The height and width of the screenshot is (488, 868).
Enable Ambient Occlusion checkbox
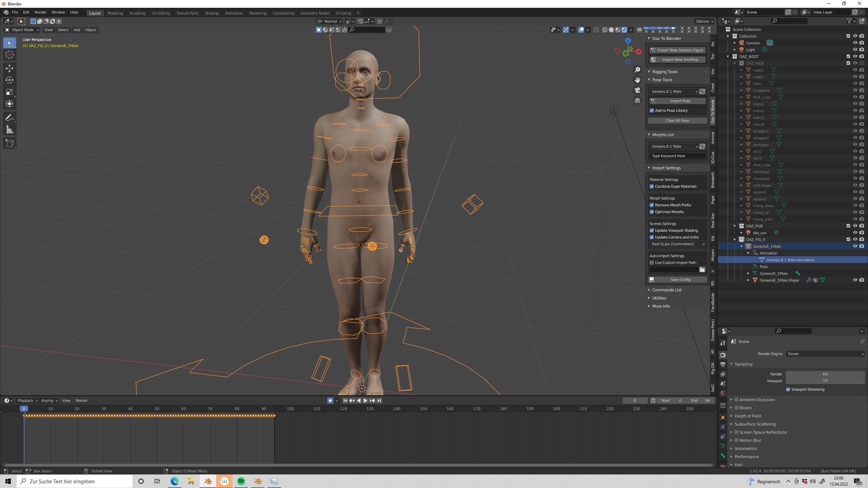click(736, 400)
